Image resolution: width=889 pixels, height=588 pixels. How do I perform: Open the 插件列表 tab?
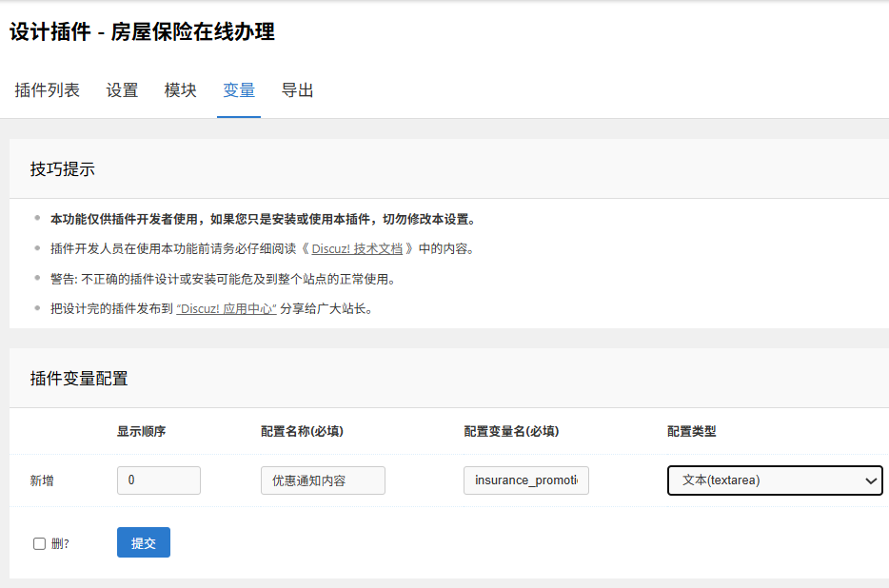(48, 90)
